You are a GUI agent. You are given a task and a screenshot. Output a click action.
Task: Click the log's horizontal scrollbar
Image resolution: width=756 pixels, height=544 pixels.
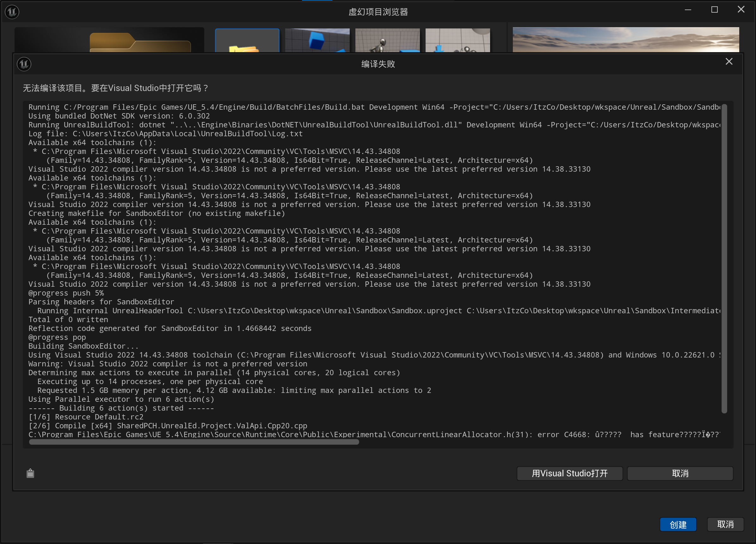tap(194, 442)
